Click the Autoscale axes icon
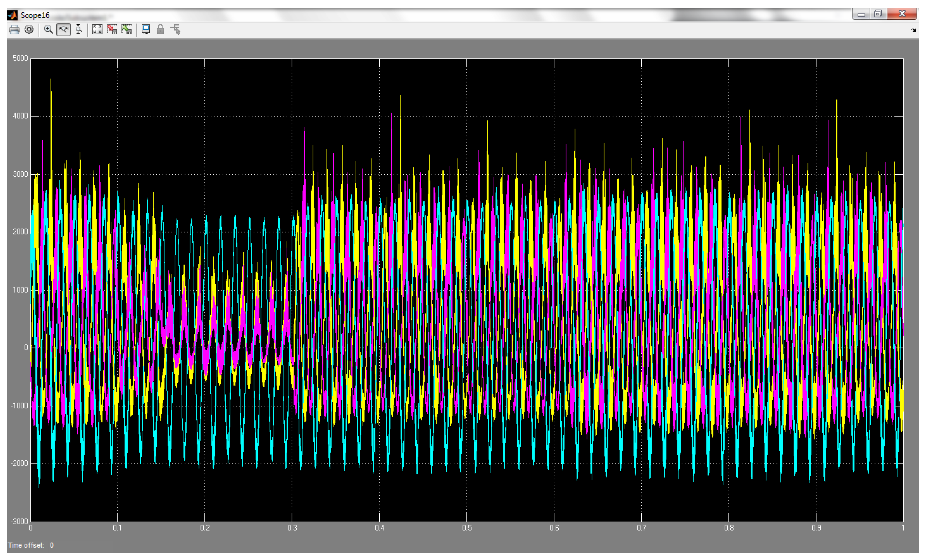925x560 pixels. 97,30
